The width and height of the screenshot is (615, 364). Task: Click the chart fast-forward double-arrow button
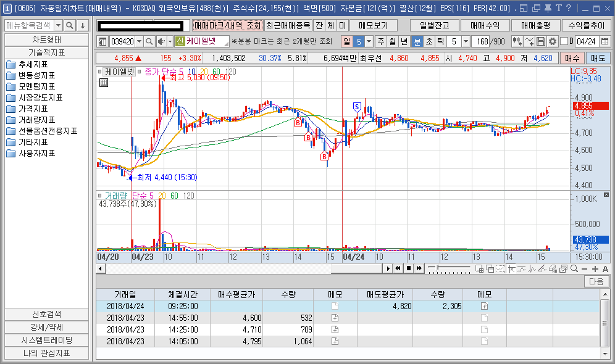tap(419, 268)
